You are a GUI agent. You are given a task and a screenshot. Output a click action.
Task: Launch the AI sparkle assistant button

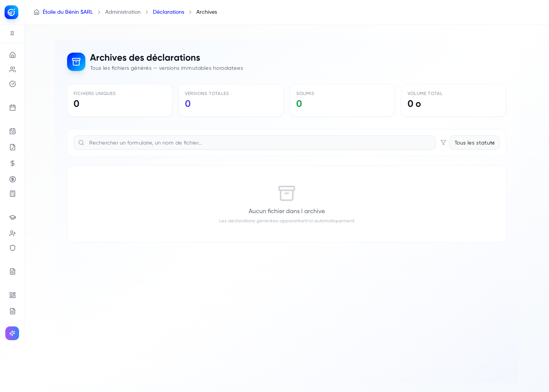12,333
